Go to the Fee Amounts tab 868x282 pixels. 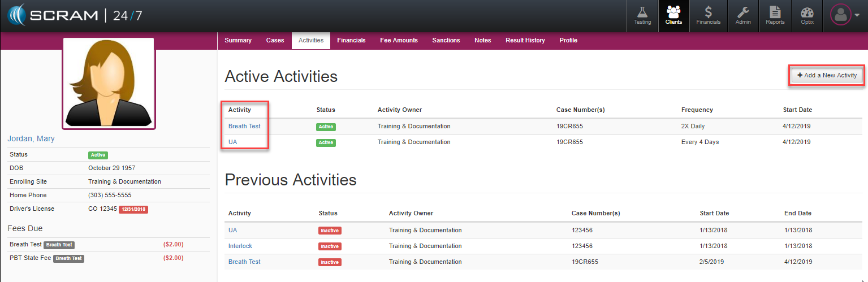[399, 41]
